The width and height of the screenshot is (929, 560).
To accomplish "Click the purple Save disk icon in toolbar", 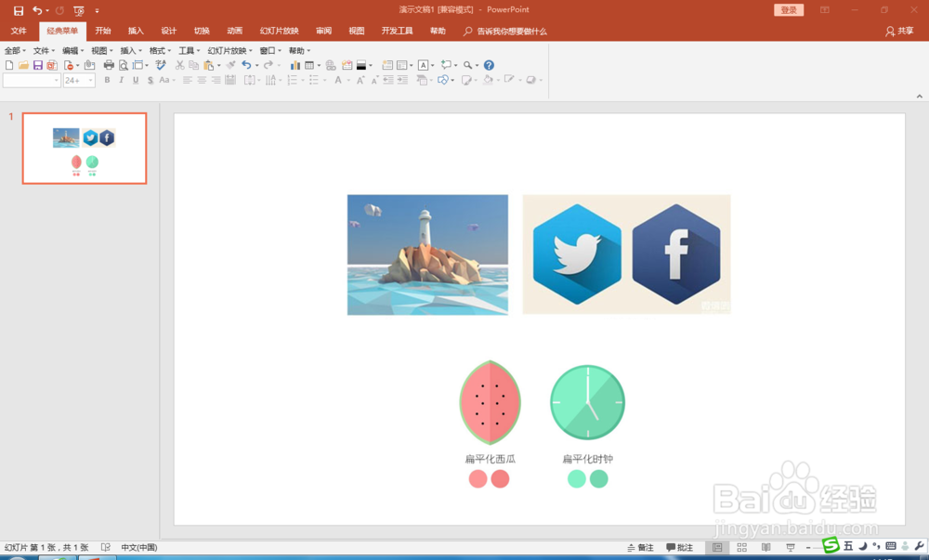I will tap(38, 65).
